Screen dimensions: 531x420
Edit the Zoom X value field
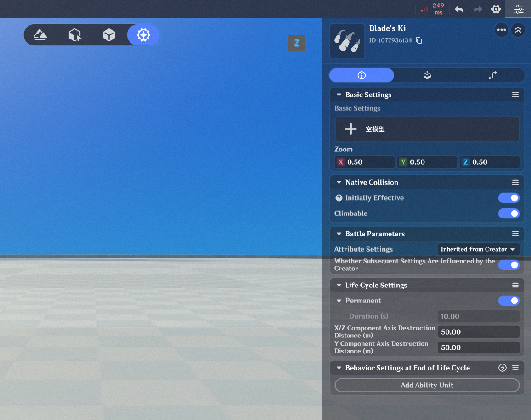coord(364,162)
